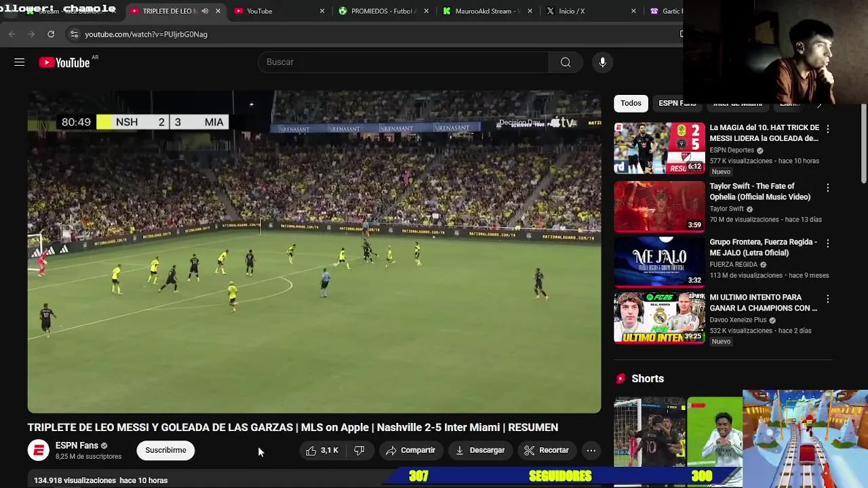Open options menu for ME JALO video
This screenshot has width=868, height=488.
(827, 243)
